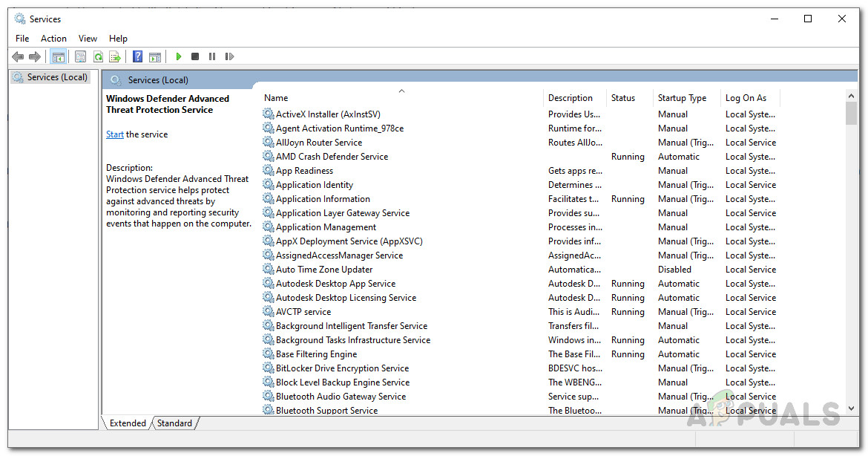Viewport: 868px width, 456px height.
Task: Toggle Show/Hide Console Tree button
Action: pos(58,56)
